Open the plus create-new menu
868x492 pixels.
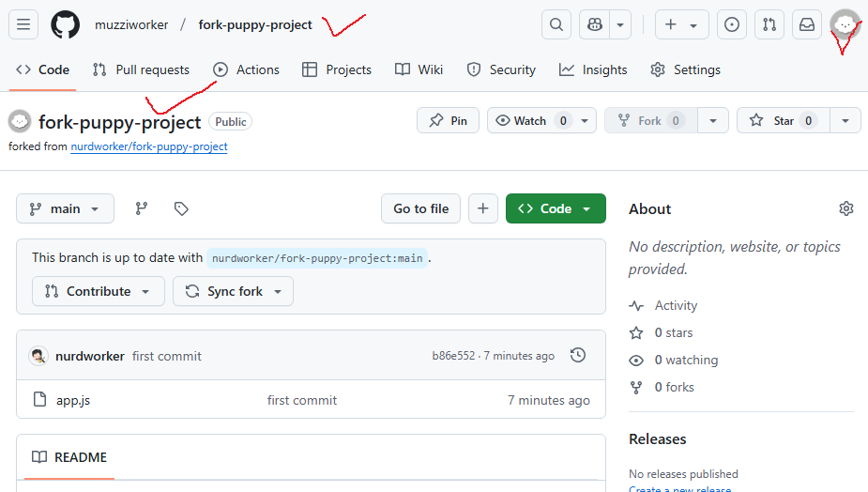681,24
